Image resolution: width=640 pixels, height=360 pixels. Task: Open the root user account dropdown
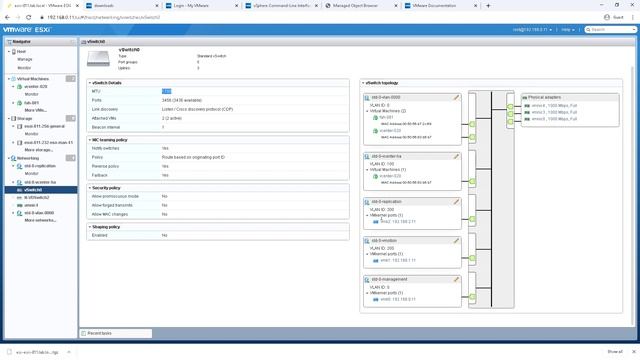(532, 30)
